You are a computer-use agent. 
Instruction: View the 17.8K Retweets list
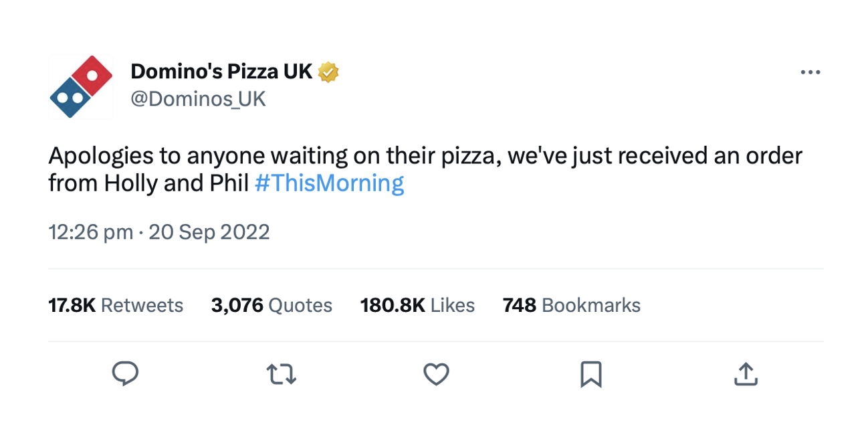[116, 305]
